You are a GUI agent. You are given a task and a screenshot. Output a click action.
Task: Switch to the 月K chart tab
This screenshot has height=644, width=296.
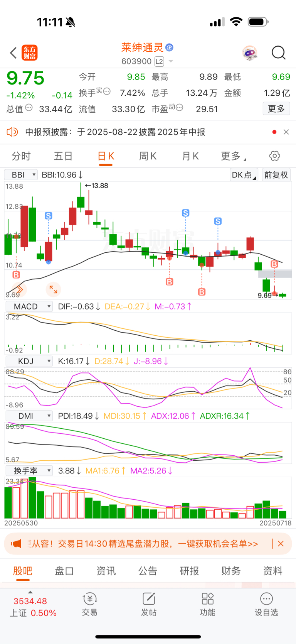pyautogui.click(x=190, y=156)
